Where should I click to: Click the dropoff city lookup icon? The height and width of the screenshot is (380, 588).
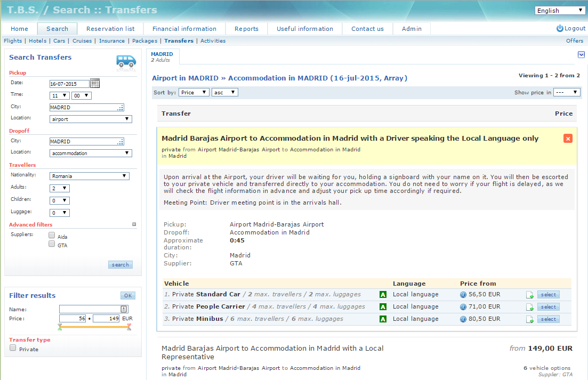pyautogui.click(x=120, y=142)
